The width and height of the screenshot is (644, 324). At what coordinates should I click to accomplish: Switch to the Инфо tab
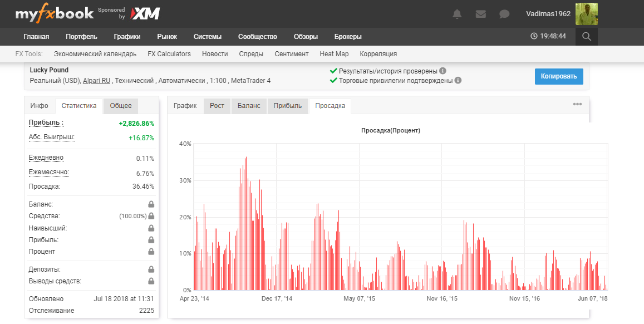(x=38, y=106)
